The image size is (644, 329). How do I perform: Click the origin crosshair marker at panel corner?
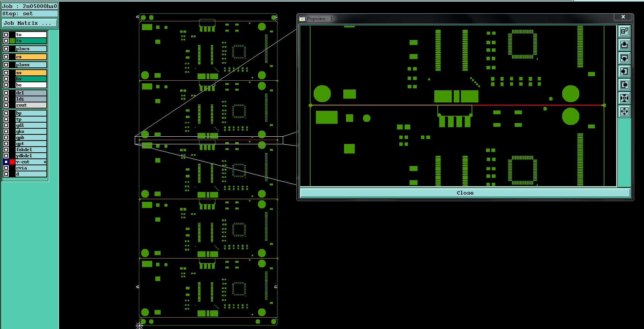(x=139, y=326)
